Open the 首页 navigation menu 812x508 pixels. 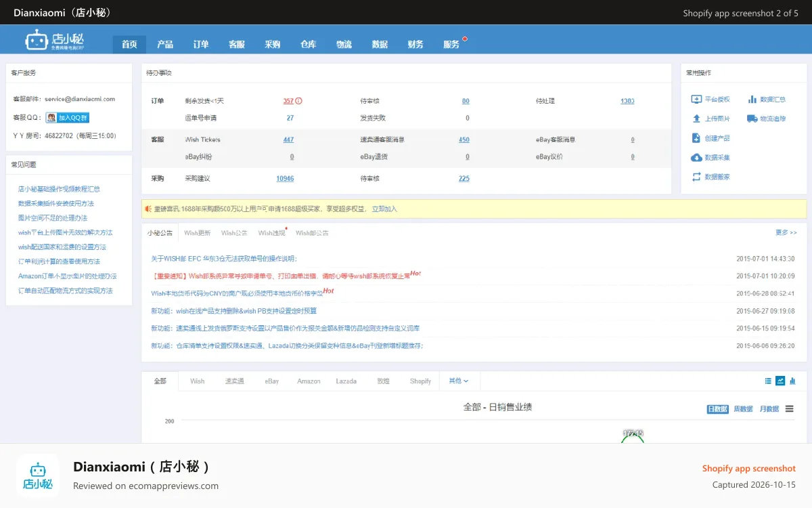coord(129,44)
